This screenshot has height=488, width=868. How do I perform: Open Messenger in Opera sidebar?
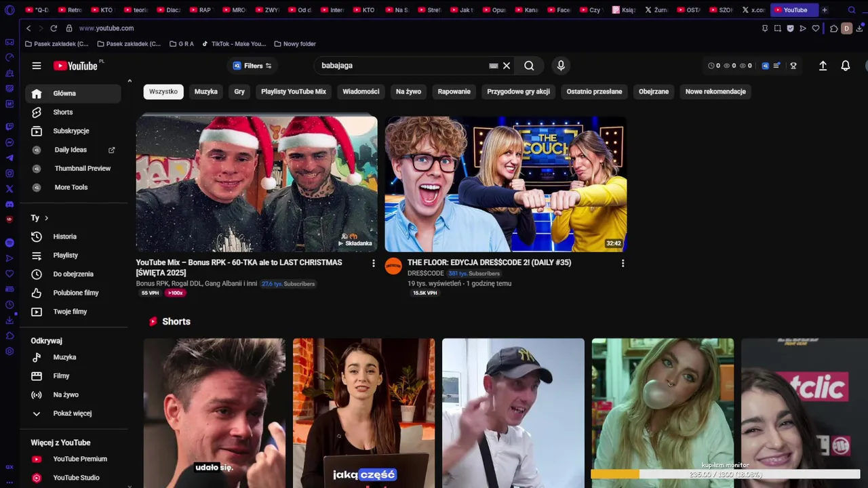pos(9,142)
